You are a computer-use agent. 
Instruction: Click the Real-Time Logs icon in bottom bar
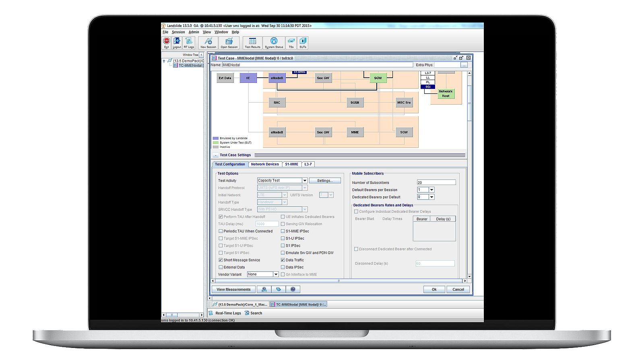[x=211, y=313]
